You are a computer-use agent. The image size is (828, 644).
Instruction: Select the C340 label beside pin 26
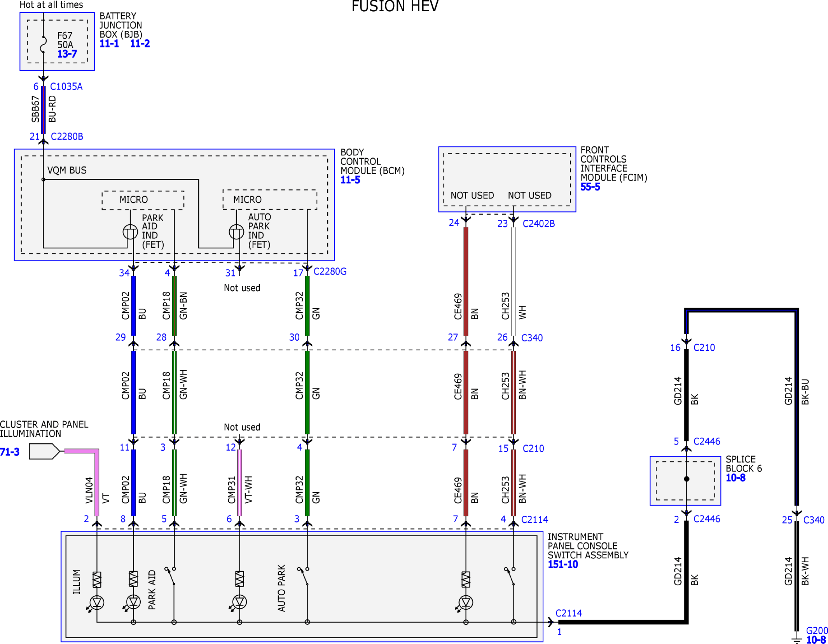532,338
